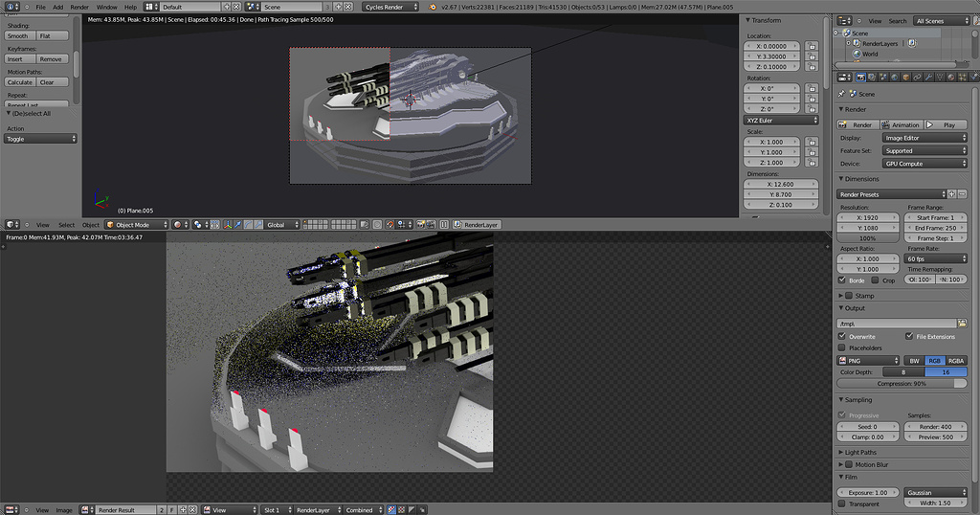Click the unlink image X icon in image editor
This screenshot has width=980, height=515.
pyautogui.click(x=192, y=510)
